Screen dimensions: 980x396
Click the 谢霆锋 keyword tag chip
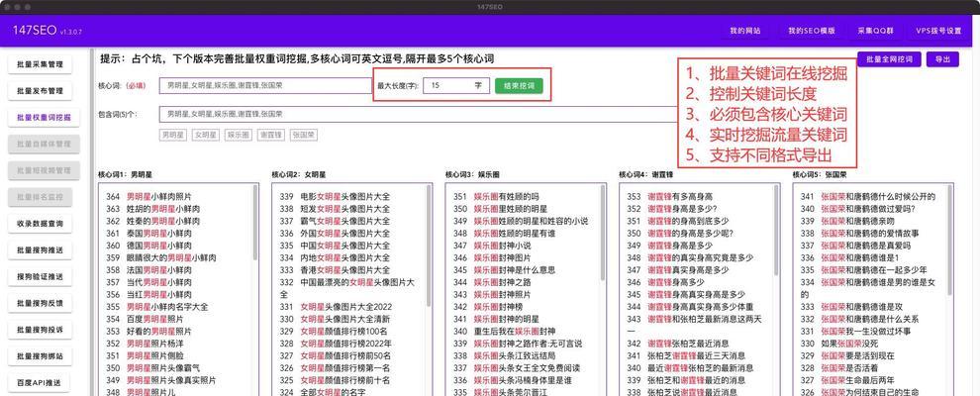271,135
